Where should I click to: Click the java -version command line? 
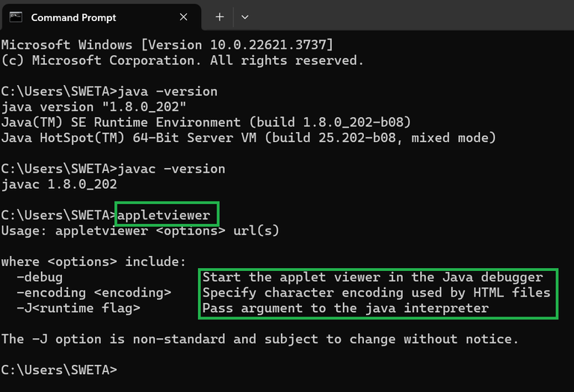(x=109, y=91)
